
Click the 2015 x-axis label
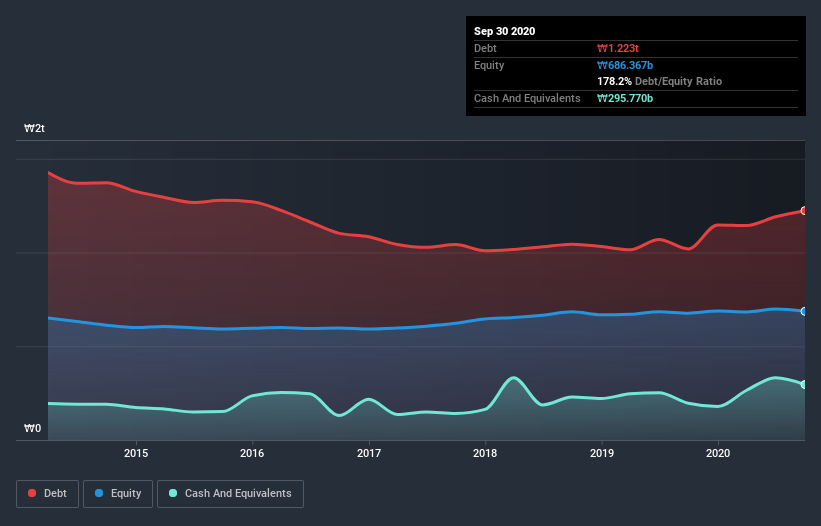pyautogui.click(x=136, y=453)
